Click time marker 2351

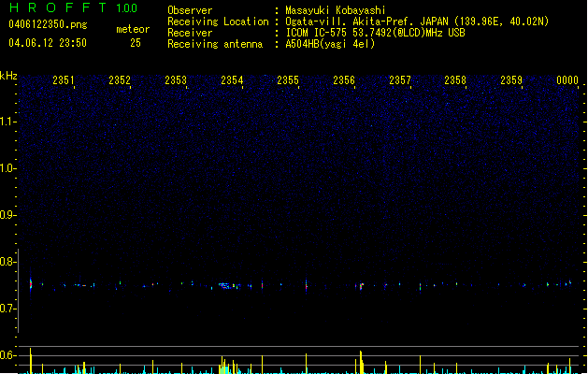coord(64,79)
